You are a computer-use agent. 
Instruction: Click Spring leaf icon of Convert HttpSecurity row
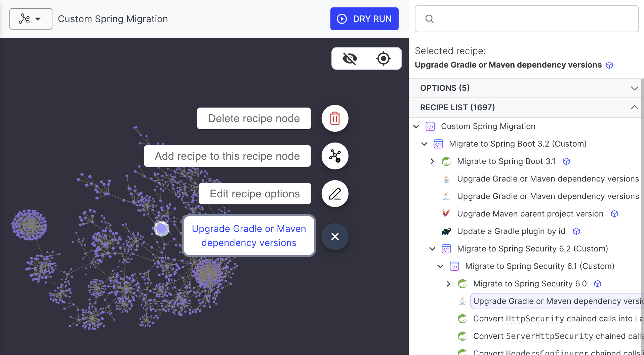point(462,319)
